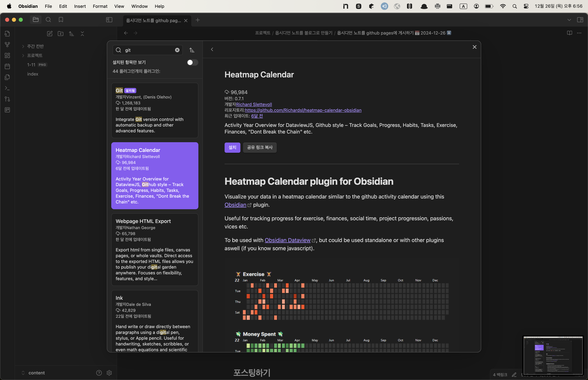Select the Git plugin card
Screen dimensions: 588x380
pyautogui.click(x=155, y=110)
